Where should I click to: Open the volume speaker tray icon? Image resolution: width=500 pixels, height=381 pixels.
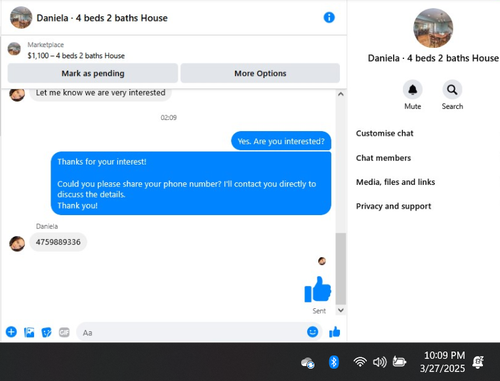[x=380, y=362]
